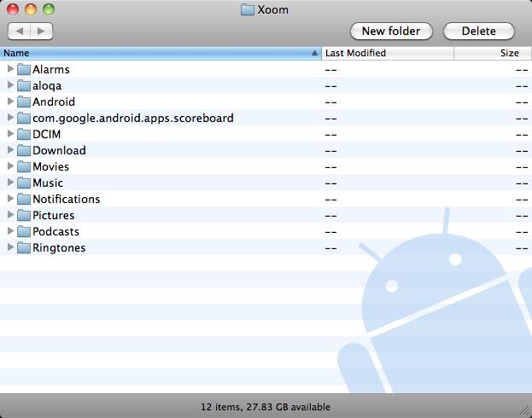The image size is (532, 418).
Task: Select the DCIM folder name
Action: tap(46, 134)
